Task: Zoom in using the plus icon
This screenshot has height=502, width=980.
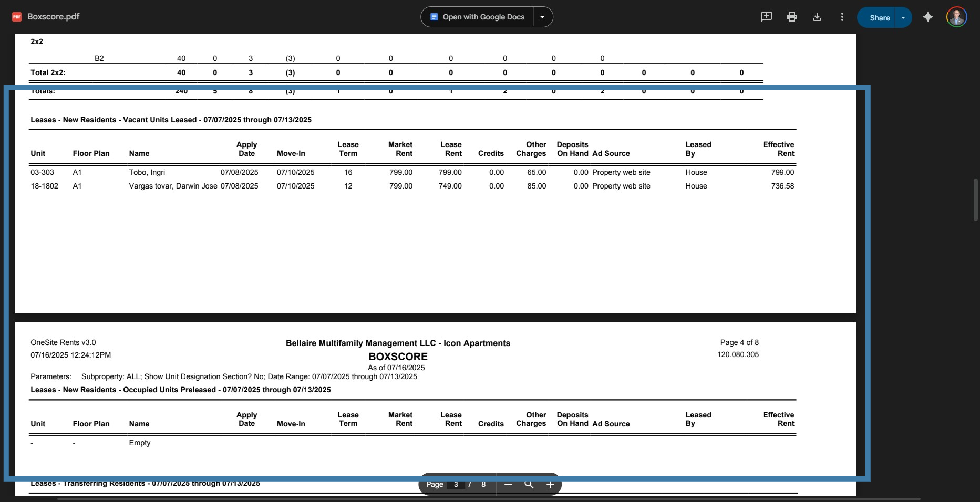Action: point(550,484)
